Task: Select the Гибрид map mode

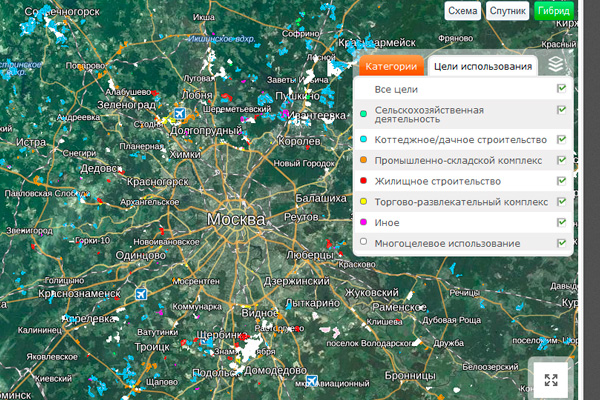Action: pos(553,10)
